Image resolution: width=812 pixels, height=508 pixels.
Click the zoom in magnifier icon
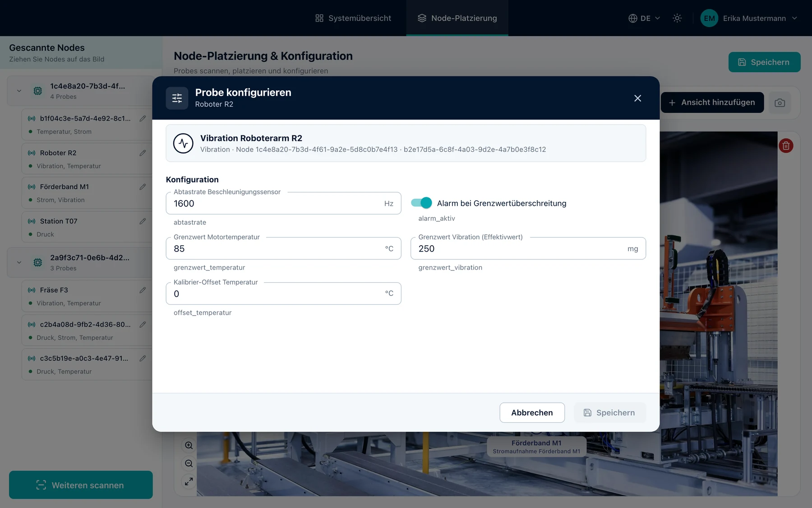pos(189,446)
